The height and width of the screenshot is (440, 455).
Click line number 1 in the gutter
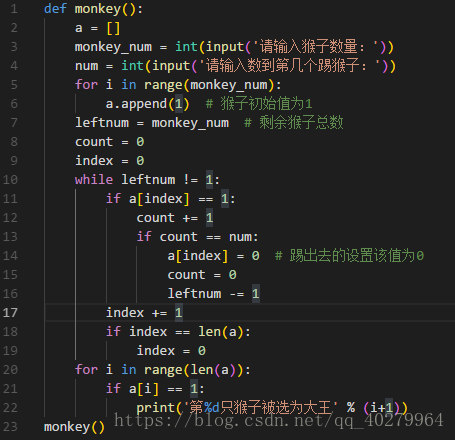(14, 9)
